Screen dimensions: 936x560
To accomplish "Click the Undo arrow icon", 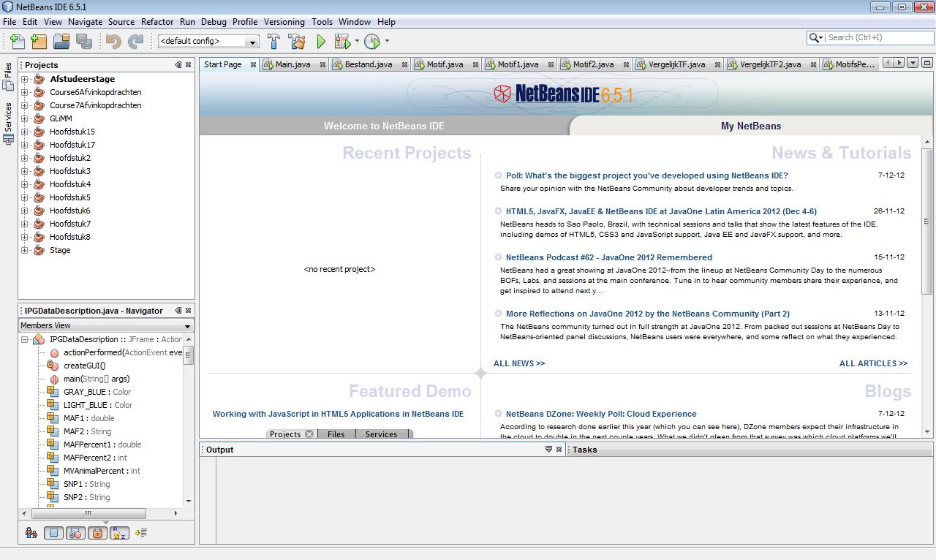I will pos(113,42).
